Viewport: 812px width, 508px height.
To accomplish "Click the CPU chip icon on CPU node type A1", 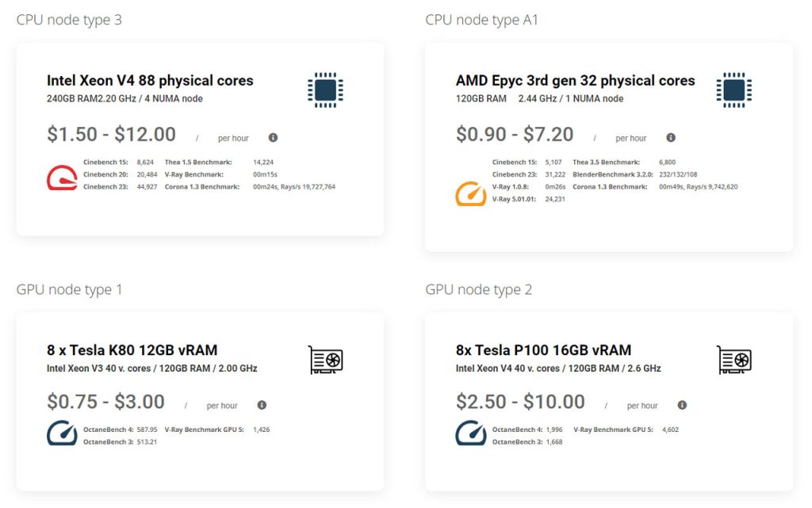I will click(x=733, y=90).
